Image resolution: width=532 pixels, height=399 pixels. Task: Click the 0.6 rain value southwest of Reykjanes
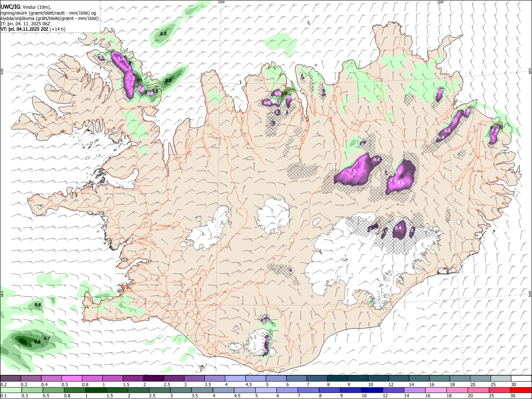38,305
